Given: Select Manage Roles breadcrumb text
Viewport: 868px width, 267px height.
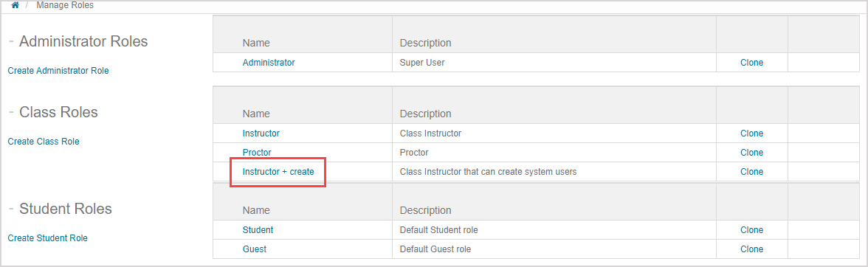Looking at the screenshot, I should click(65, 5).
